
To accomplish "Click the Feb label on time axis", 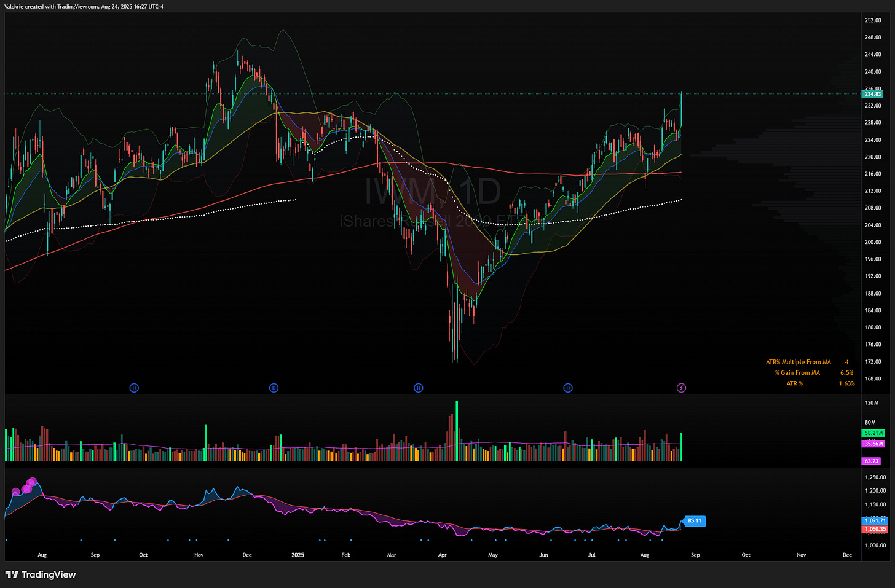I will click(x=346, y=555).
